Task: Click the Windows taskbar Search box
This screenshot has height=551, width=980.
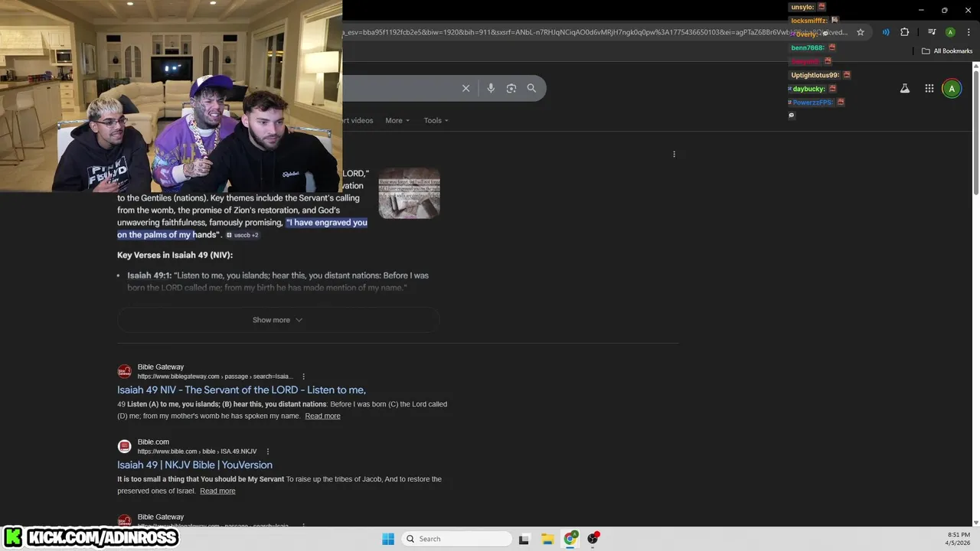Action: pyautogui.click(x=457, y=539)
